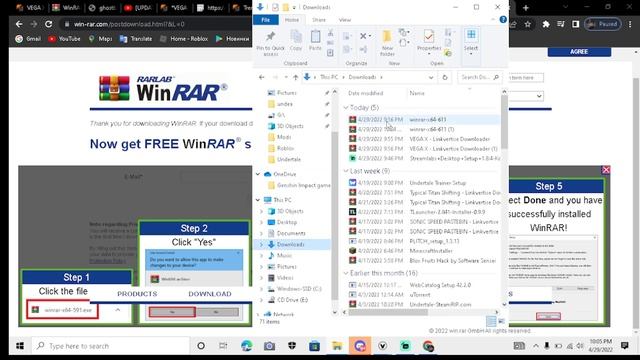The height and width of the screenshot is (360, 640).
Task: Collapse the This PC tree node
Action: pyautogui.click(x=258, y=200)
